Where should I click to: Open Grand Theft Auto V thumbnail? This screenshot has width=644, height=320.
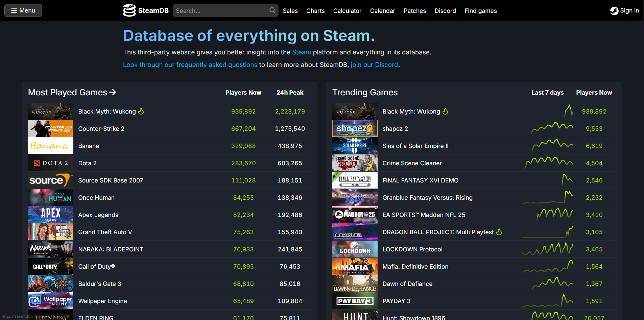point(51,232)
